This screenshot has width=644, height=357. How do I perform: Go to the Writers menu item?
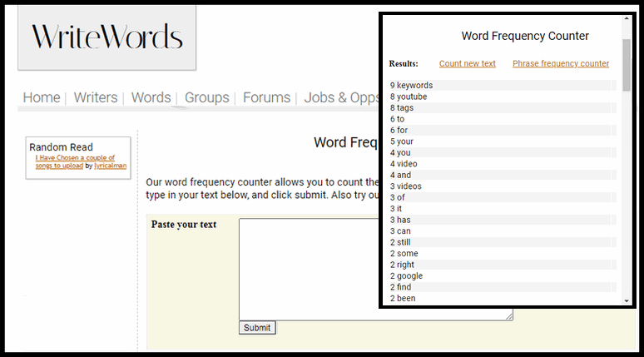pyautogui.click(x=96, y=97)
